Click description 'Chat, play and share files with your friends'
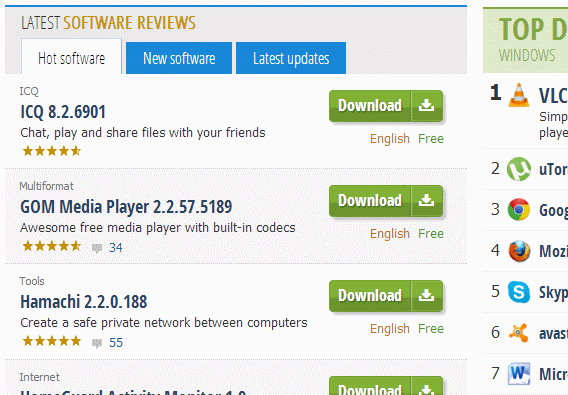This screenshot has height=395, width=568. 143,133
